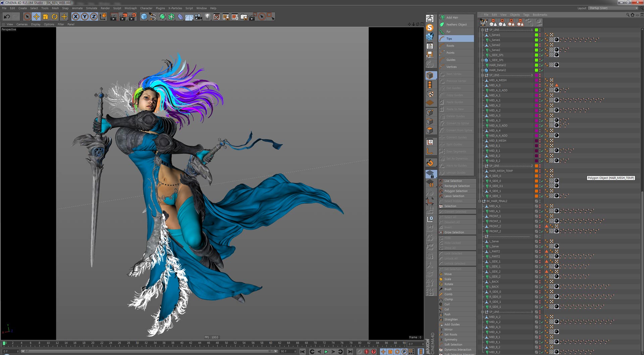644x355 pixels.
Task: Toggle Y axis lock
Action: pos(85,16)
